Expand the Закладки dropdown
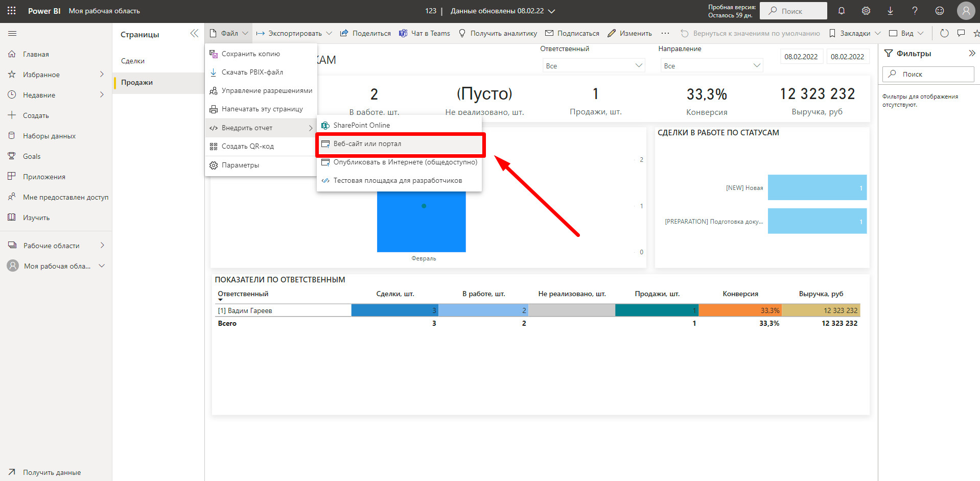The image size is (980, 481). point(878,33)
